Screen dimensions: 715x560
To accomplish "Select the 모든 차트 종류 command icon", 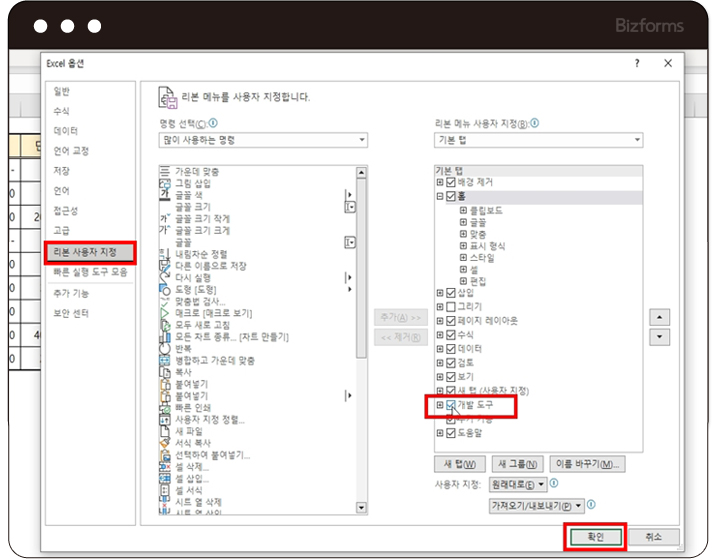I will click(165, 337).
